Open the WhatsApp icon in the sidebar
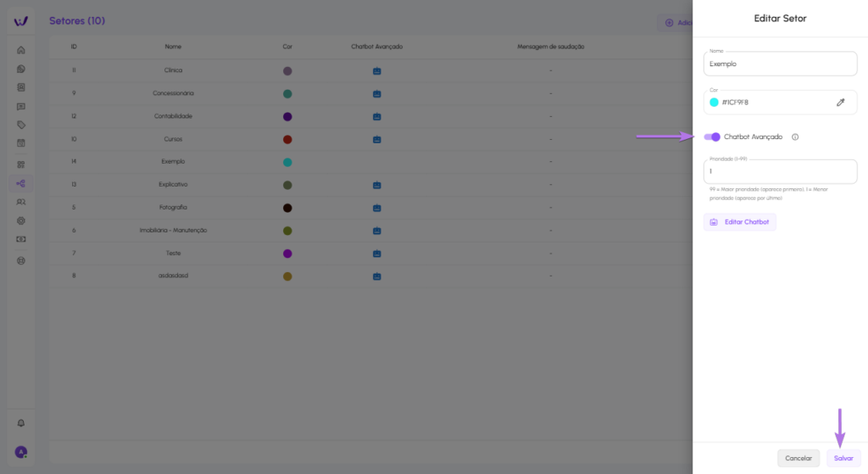The height and width of the screenshot is (474, 868). [x=21, y=69]
